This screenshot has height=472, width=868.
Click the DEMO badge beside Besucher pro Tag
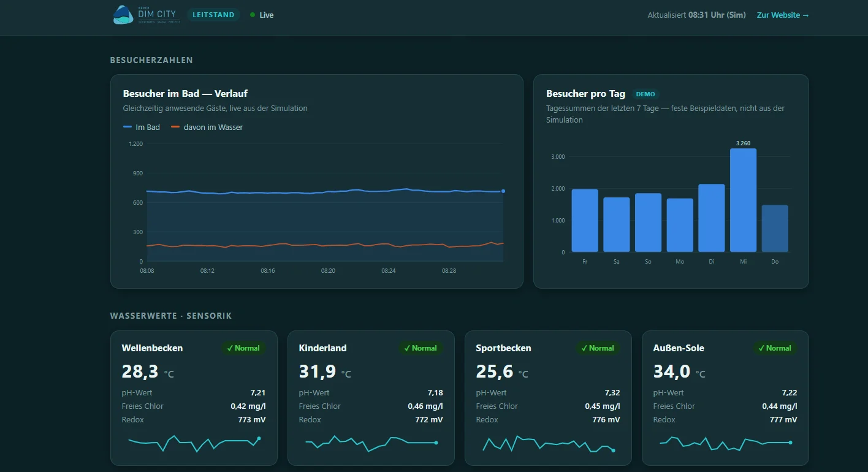click(x=645, y=94)
